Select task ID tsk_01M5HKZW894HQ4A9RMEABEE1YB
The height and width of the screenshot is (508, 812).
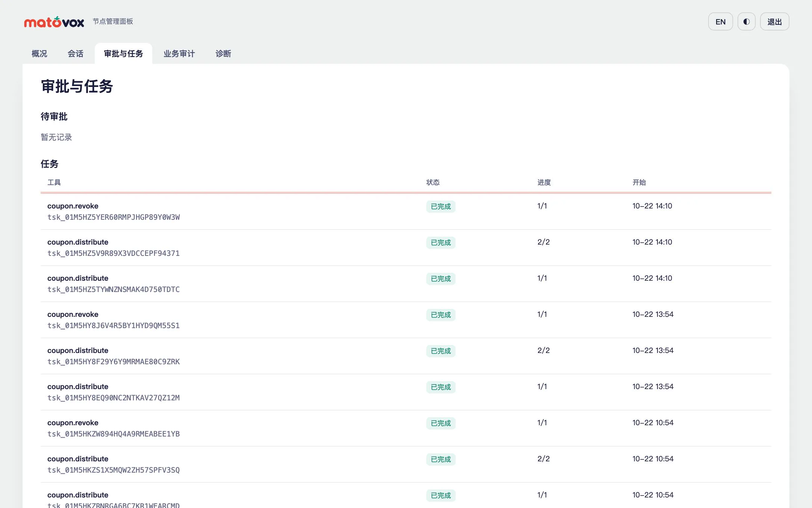tap(114, 434)
